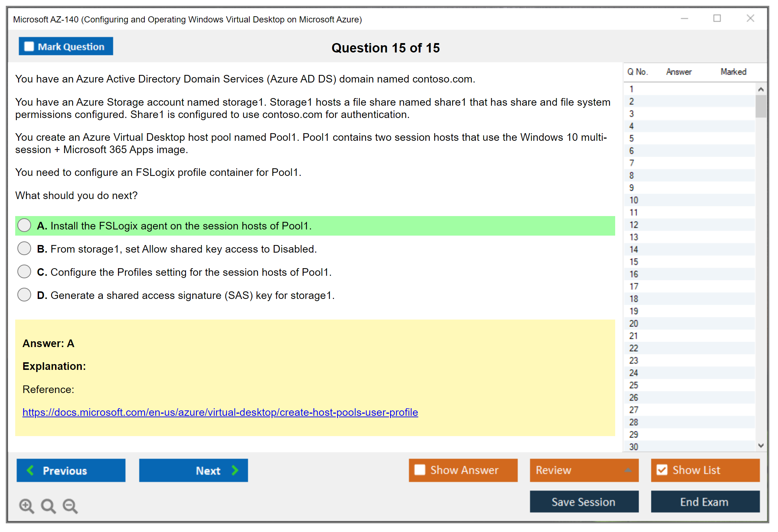
Task: Uncheck the Show List checkbox
Action: tap(662, 470)
